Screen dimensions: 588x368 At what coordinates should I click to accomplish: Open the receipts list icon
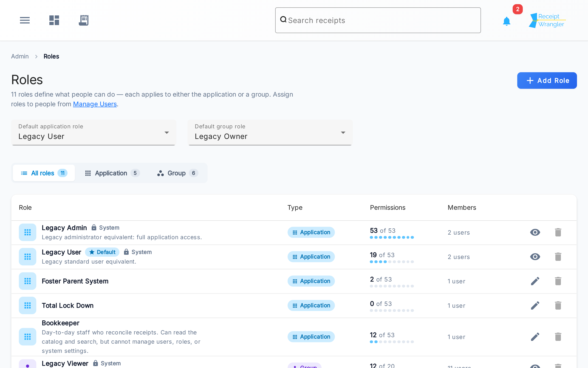(x=84, y=20)
